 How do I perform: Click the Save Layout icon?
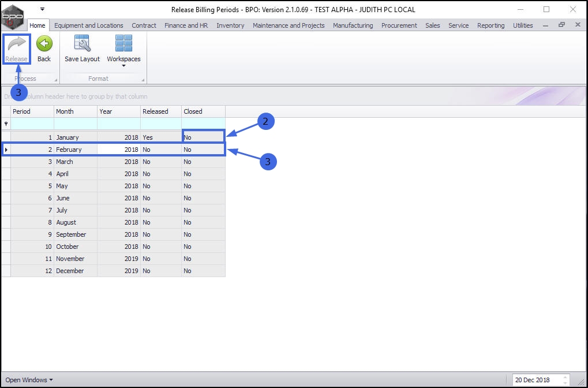coord(82,43)
